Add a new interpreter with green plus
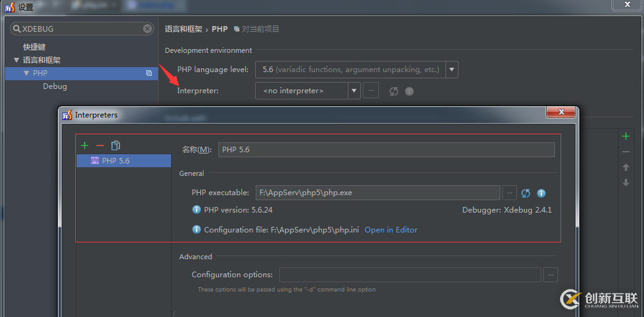 click(85, 145)
